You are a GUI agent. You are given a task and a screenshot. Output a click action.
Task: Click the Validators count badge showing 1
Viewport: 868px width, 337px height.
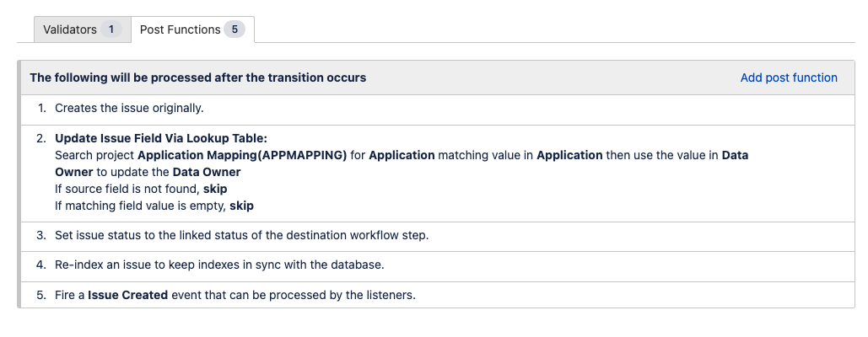(111, 29)
